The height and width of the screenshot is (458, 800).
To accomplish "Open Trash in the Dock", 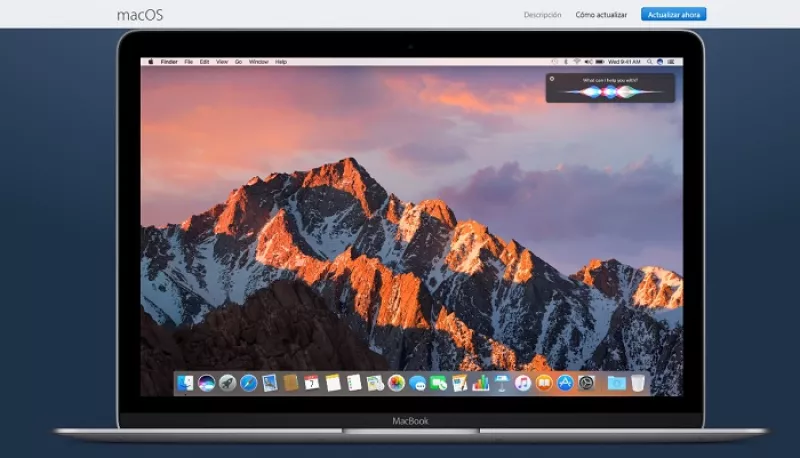I will point(638,383).
